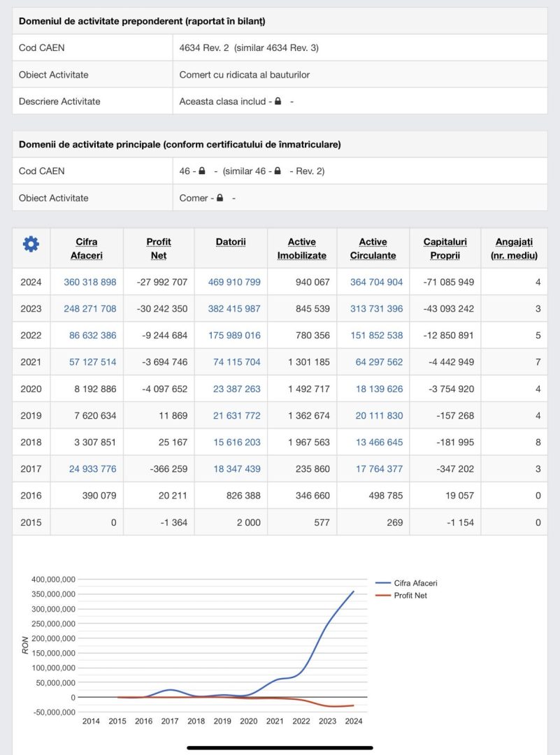Select 2024 equity value -71 085 949
Viewport: 560px width, 755px height.
click(x=449, y=282)
